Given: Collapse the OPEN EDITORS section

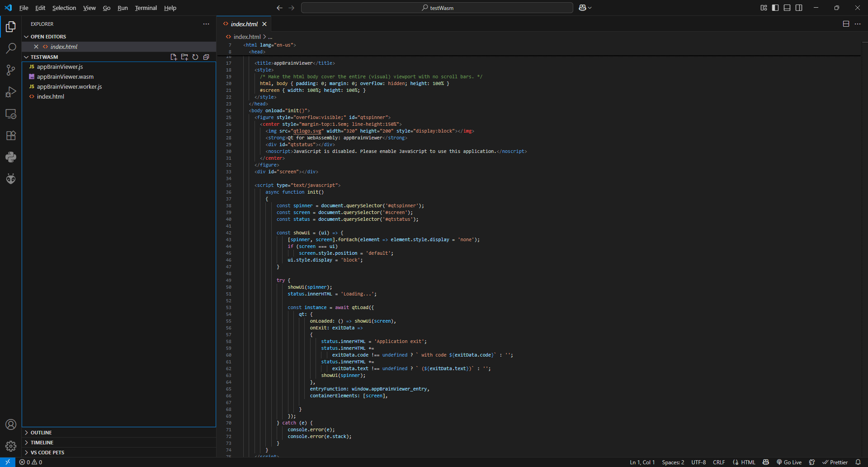Looking at the screenshot, I should click(x=26, y=37).
